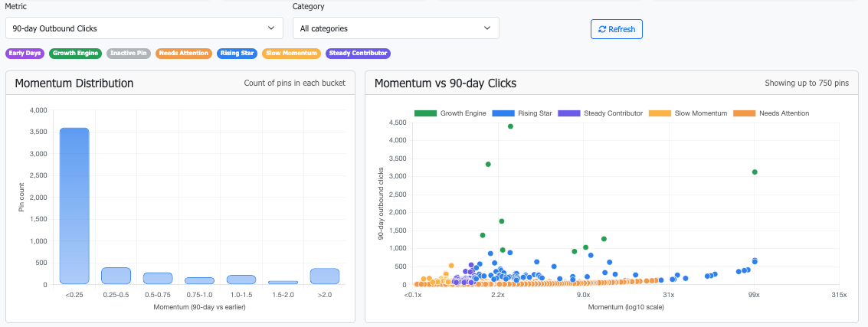This screenshot has width=868, height=327.
Task: Click the Steady Contributor pill badge
Action: click(x=358, y=54)
